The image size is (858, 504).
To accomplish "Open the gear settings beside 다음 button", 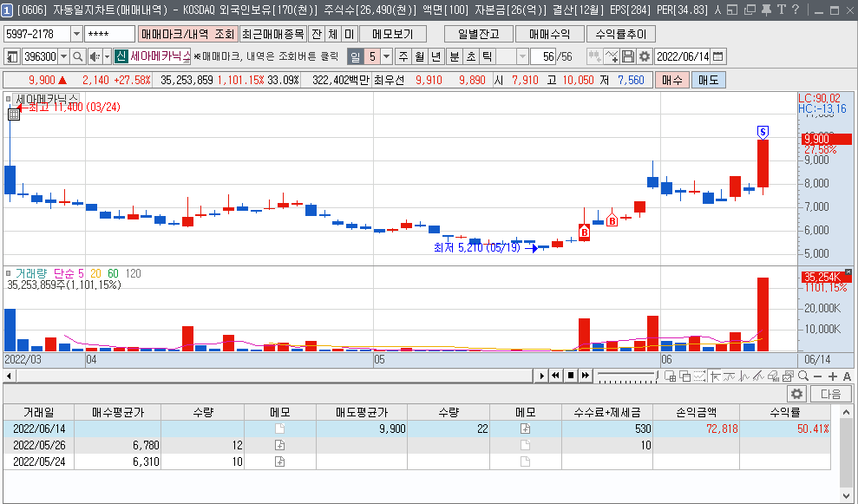I will pyautogui.click(x=796, y=394).
